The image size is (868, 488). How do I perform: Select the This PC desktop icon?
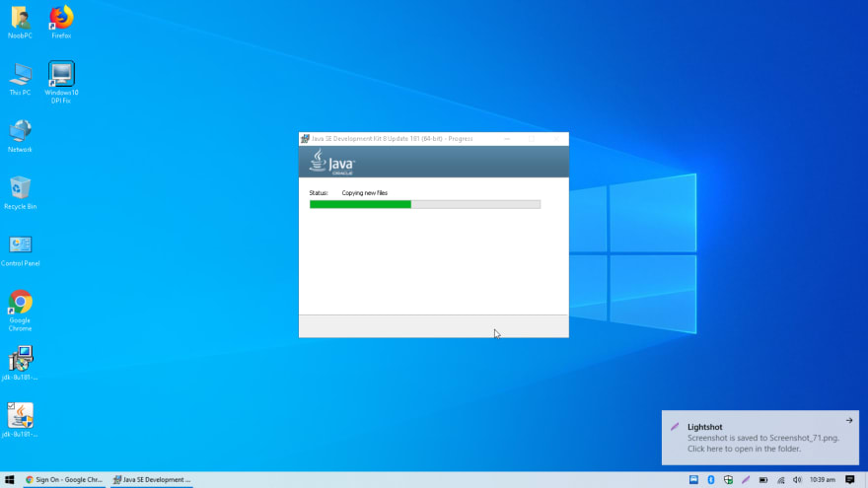(20, 79)
